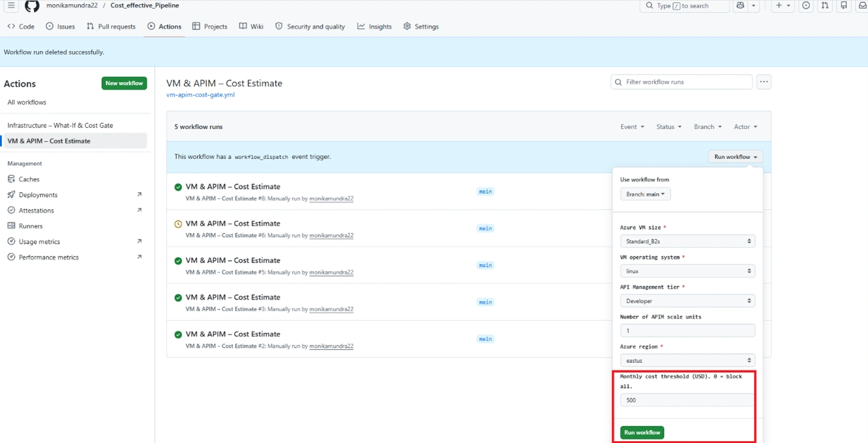This screenshot has height=443, width=868.
Task: Open the Actions tab
Action: point(164,27)
